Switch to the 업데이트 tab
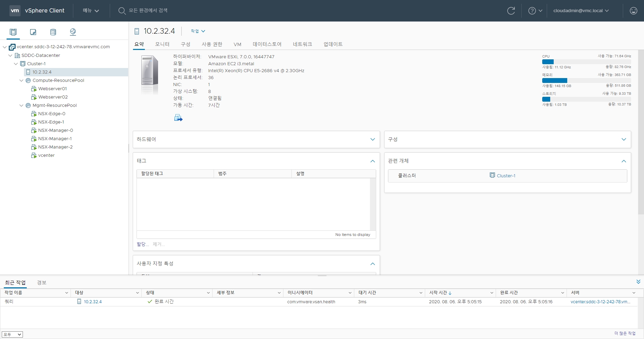The height and width of the screenshot is (339, 644). point(333,44)
